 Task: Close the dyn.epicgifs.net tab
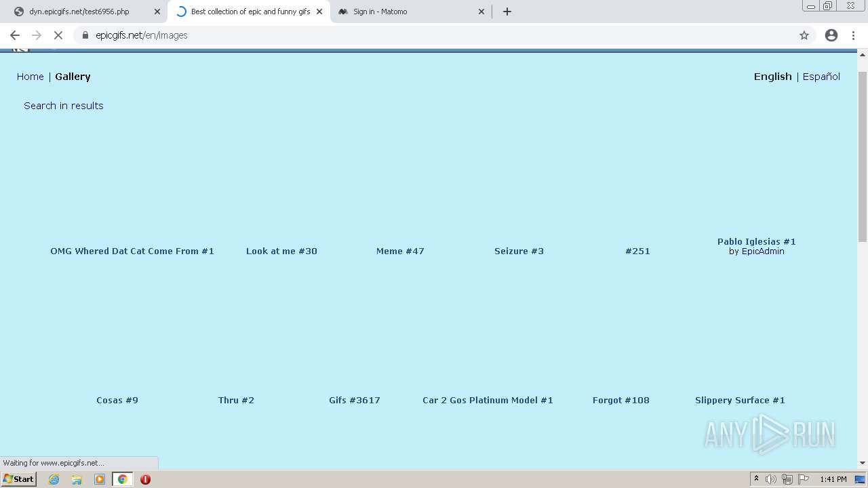[157, 12]
